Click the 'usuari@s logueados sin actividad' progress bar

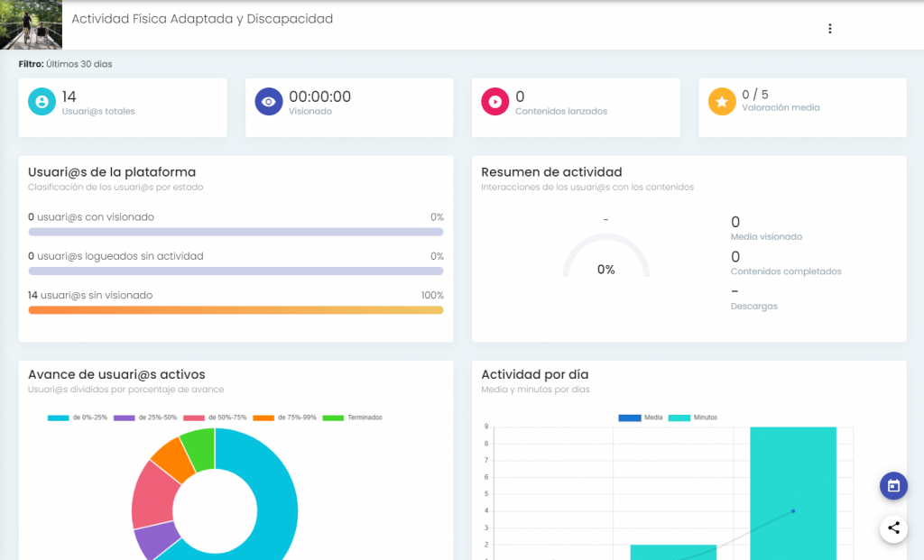click(236, 271)
